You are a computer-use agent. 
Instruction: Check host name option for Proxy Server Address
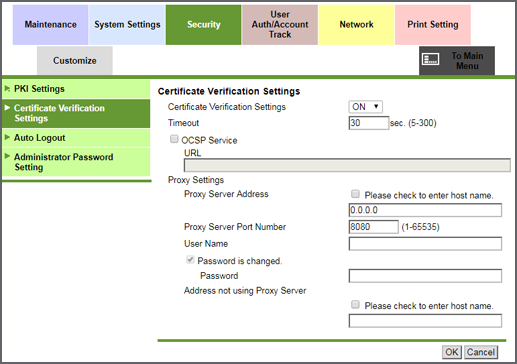pyautogui.click(x=355, y=194)
